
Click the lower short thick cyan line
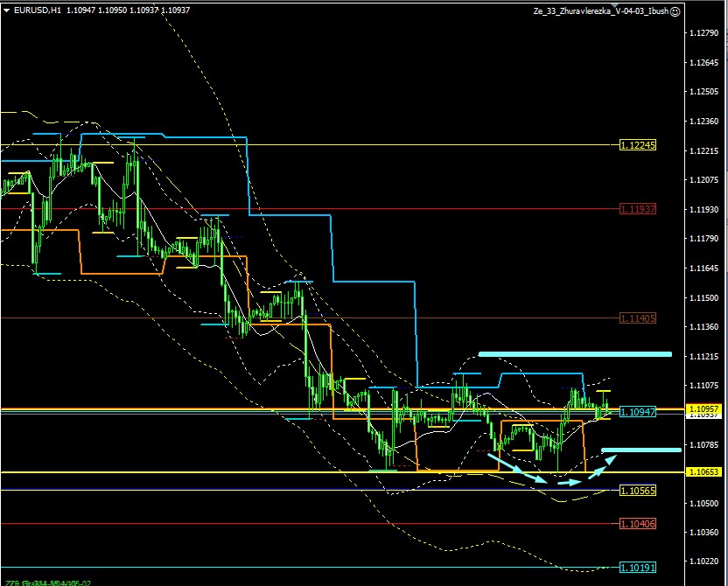[641, 450]
